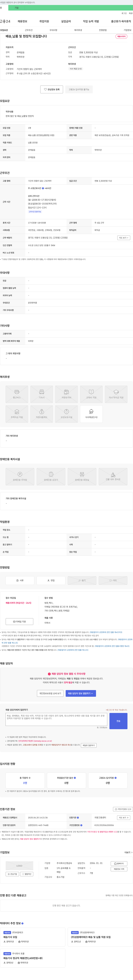This screenshot has width=133, height=980.
Task: Open 지도 보기 beside 의왕고용센터
Action: 123,817
